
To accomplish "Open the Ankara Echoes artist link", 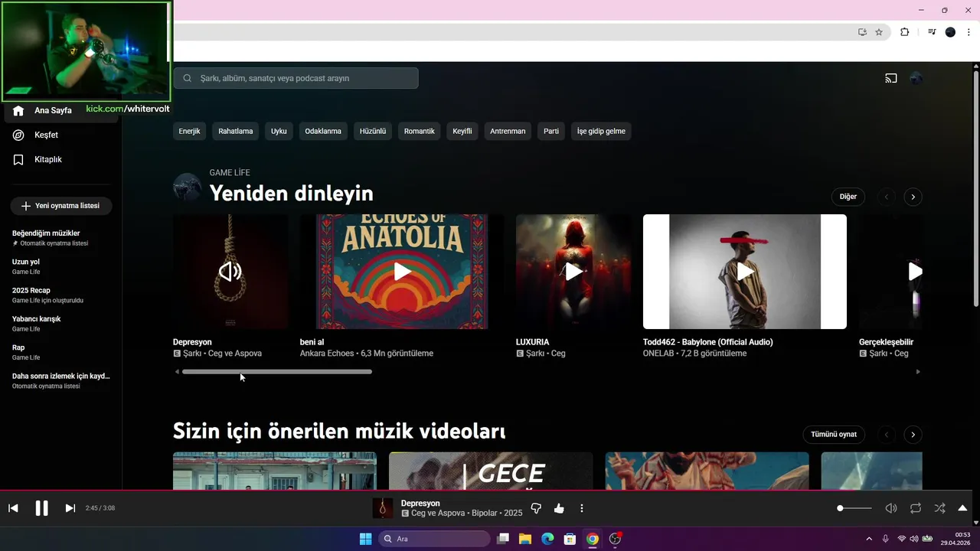I will click(327, 354).
